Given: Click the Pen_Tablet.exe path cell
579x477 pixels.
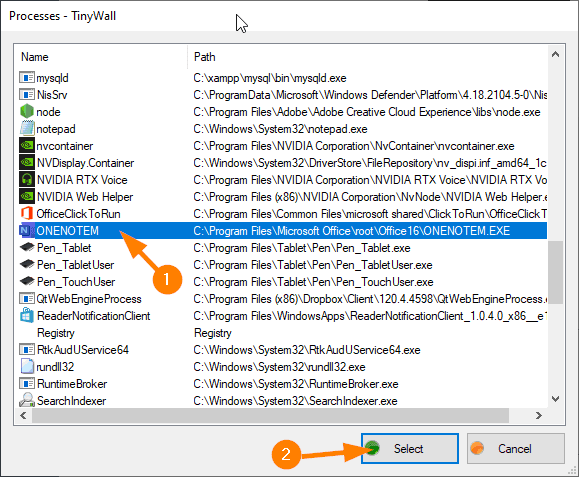Looking at the screenshot, I should click(302, 248).
